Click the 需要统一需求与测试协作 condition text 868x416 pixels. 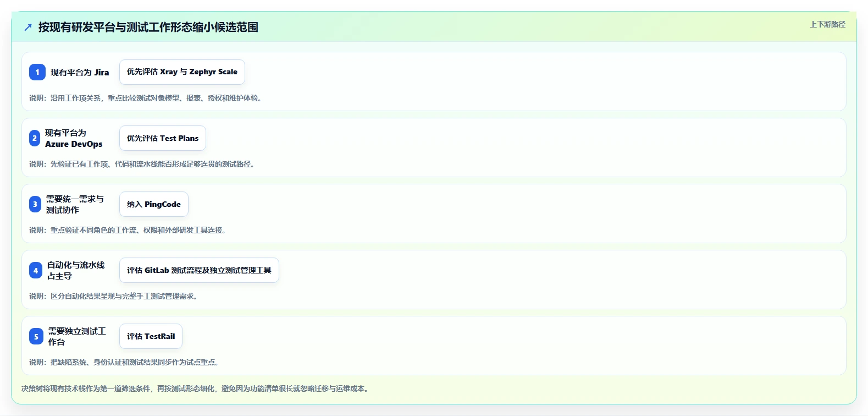[75, 204]
